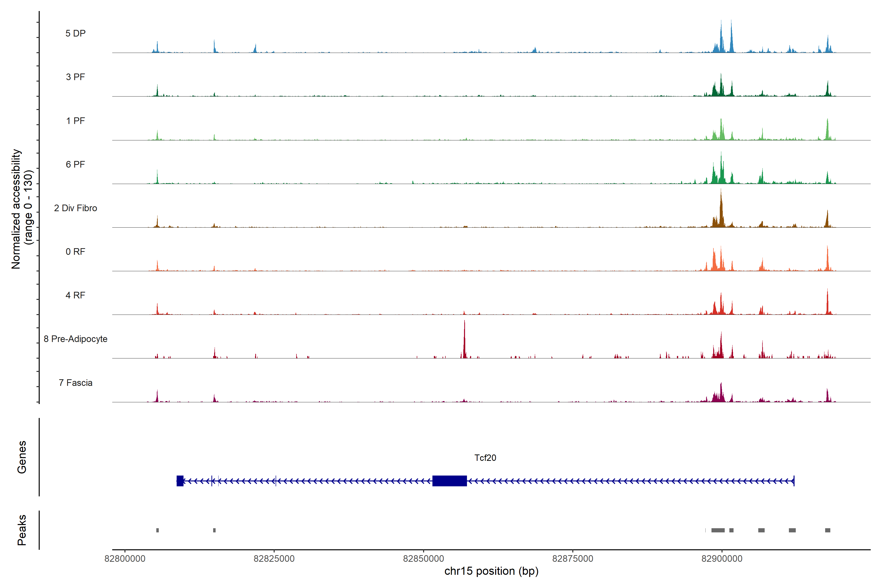
Task: Click the 3 PF track label
Action: pos(75,77)
